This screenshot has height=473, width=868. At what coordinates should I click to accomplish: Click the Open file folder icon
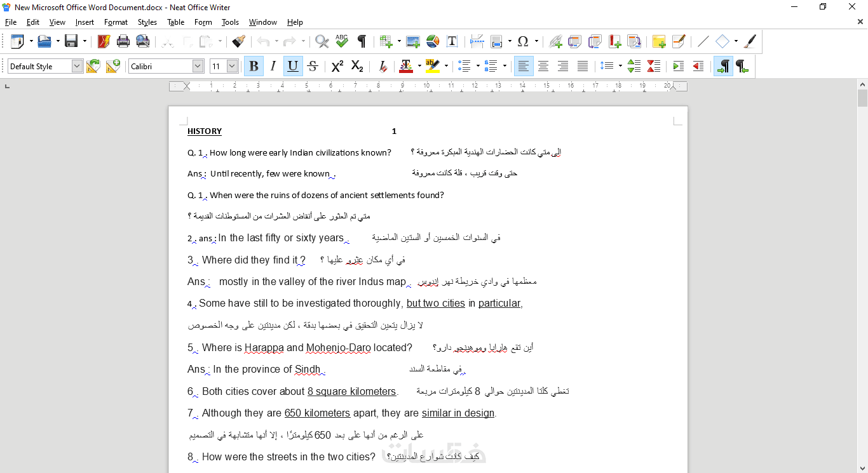tap(44, 42)
